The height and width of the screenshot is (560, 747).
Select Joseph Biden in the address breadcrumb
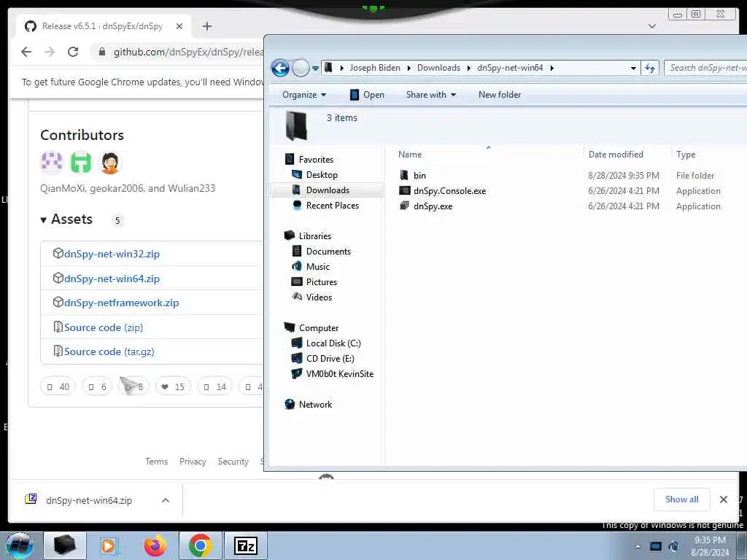coord(375,68)
